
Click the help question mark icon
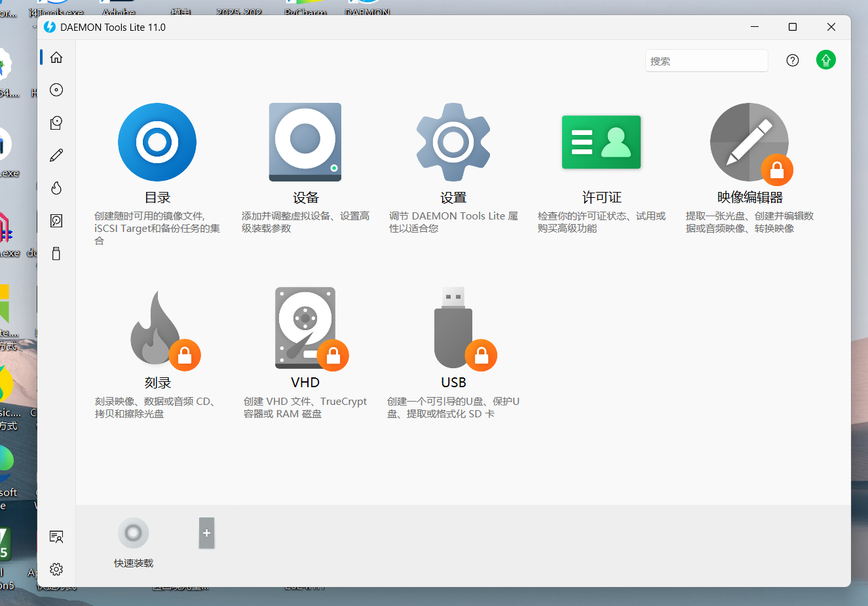(793, 60)
